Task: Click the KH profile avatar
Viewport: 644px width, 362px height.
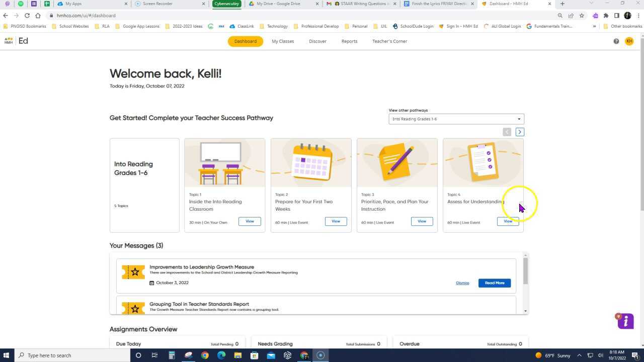Action: pyautogui.click(x=629, y=41)
